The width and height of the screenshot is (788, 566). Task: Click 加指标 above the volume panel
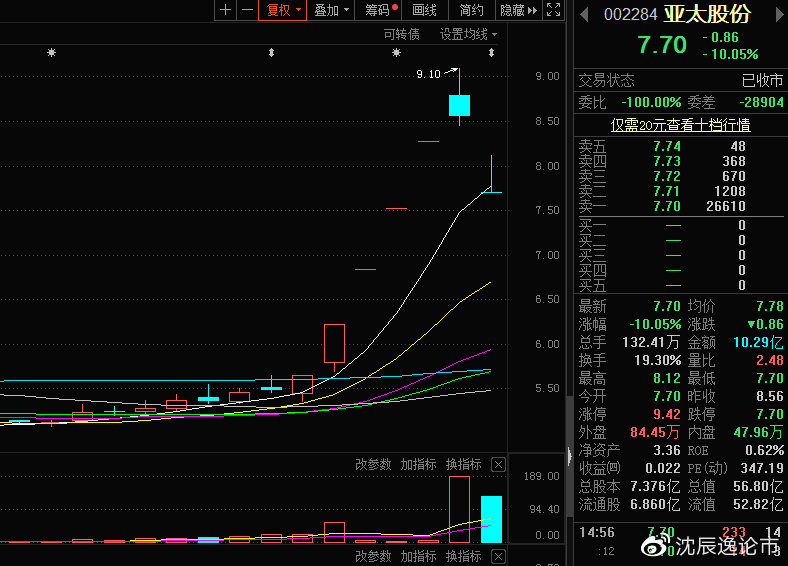point(418,464)
